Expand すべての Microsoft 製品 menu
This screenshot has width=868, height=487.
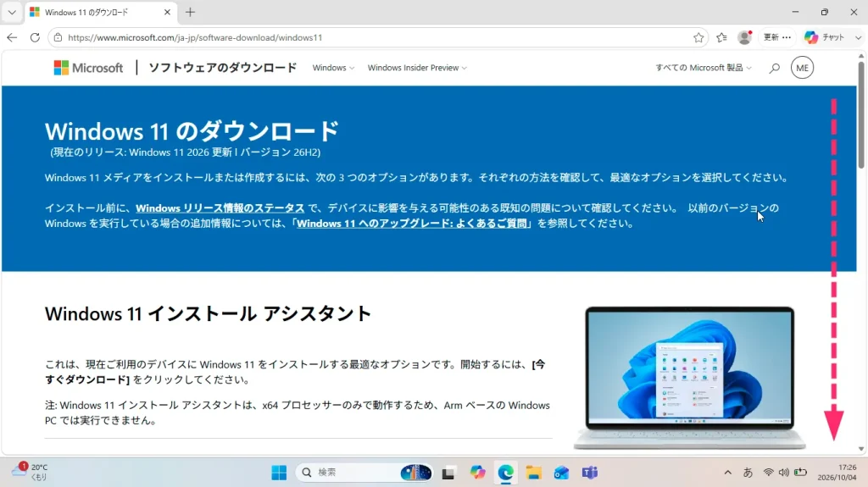pyautogui.click(x=703, y=68)
